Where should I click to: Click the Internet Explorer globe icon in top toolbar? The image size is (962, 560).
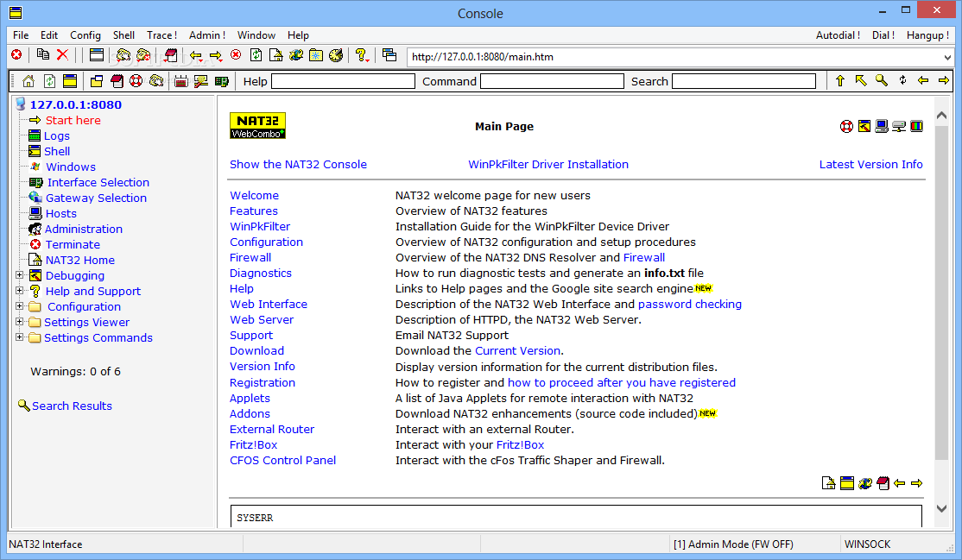click(296, 55)
